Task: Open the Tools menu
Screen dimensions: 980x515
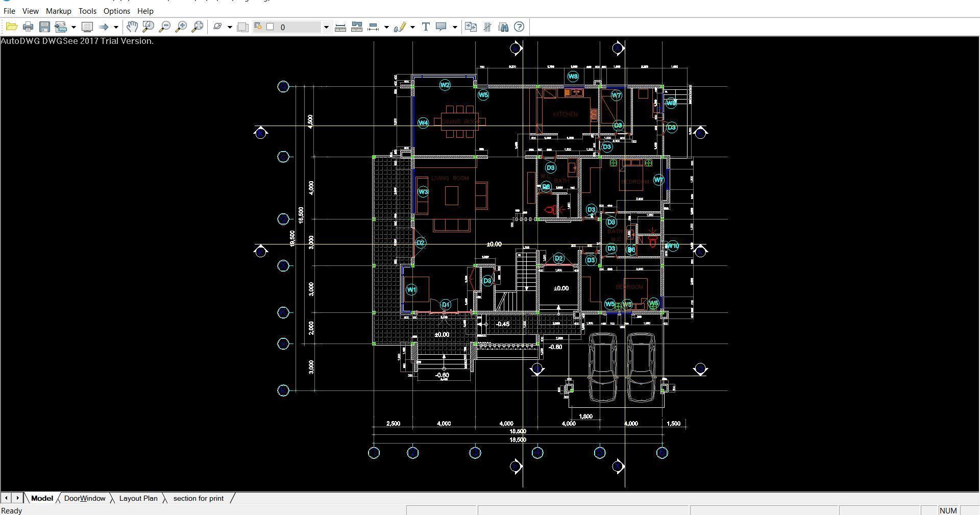Action: [87, 11]
